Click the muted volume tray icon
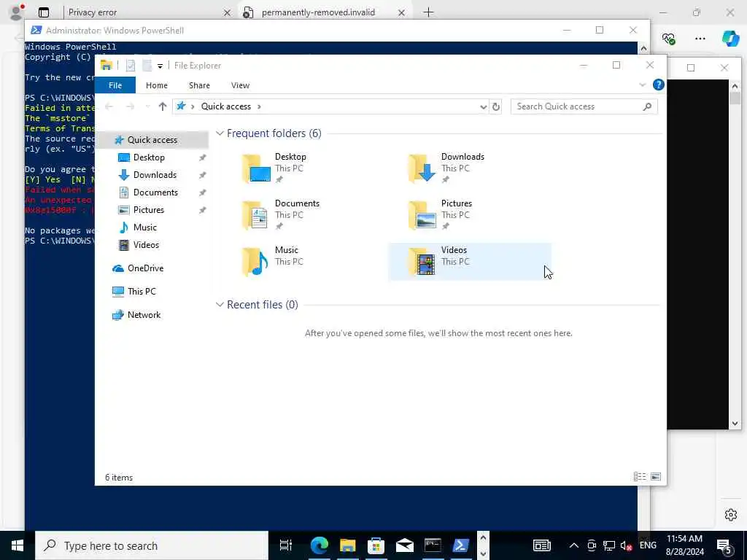The height and width of the screenshot is (560, 747). (x=626, y=545)
